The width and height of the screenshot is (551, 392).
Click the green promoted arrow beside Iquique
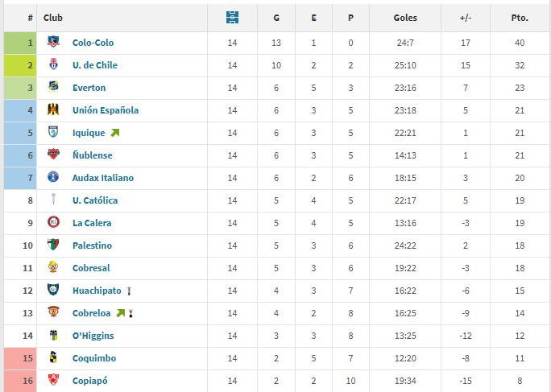click(115, 133)
